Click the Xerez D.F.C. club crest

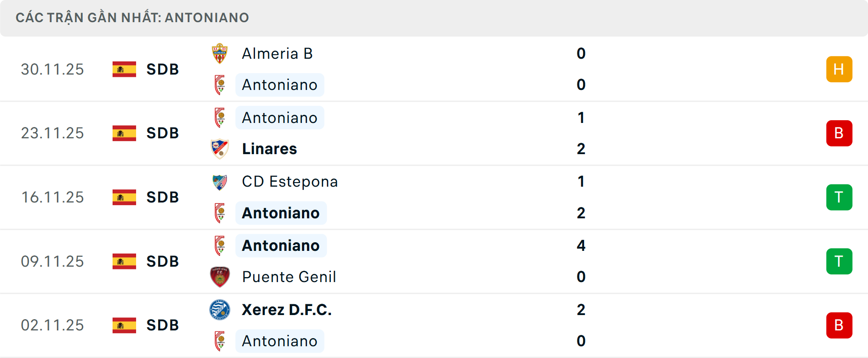220,310
